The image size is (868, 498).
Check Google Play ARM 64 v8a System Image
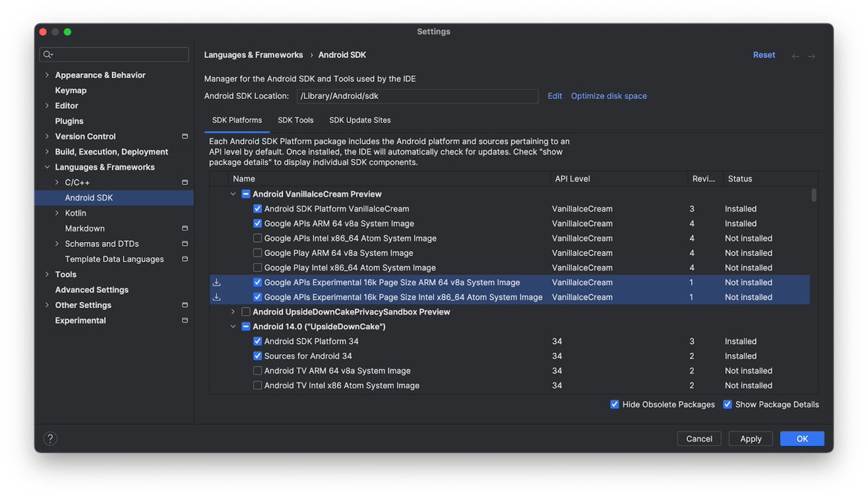pos(258,253)
